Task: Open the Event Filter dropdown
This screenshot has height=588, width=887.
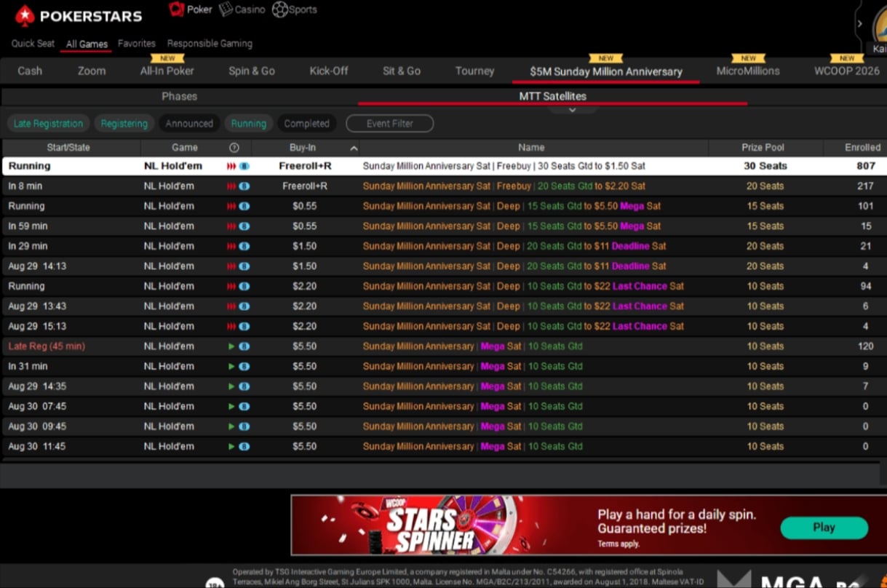Action: [389, 124]
